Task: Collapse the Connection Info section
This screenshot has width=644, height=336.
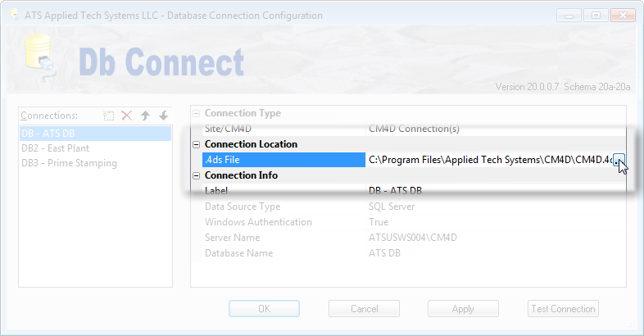Action: [x=197, y=175]
